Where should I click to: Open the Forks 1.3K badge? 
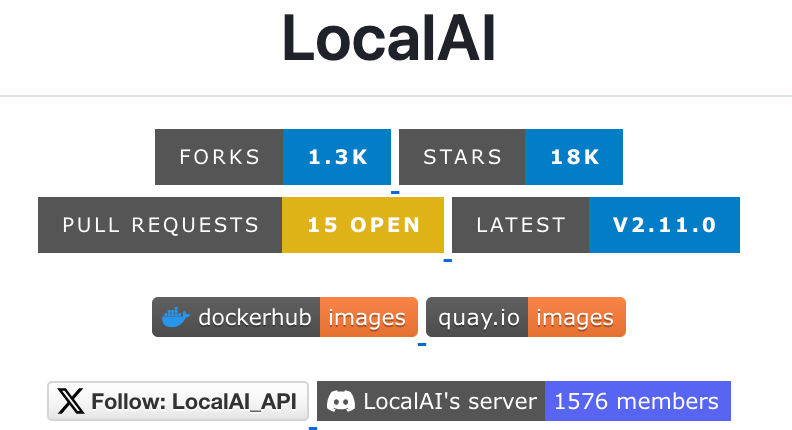[x=273, y=157]
